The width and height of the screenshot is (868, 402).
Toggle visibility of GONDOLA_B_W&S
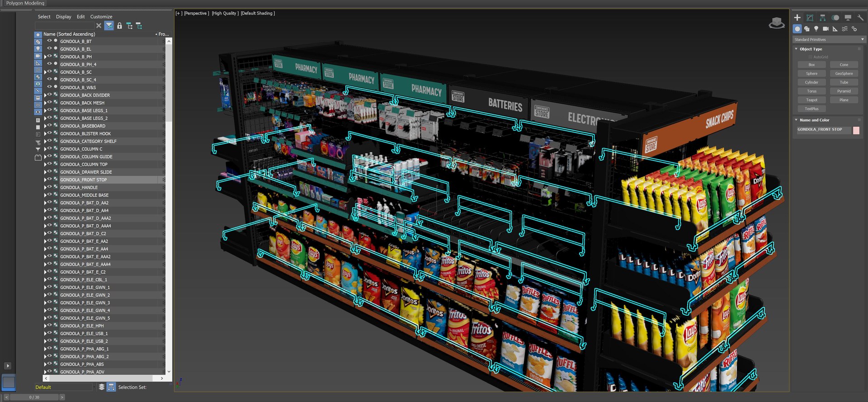49,87
